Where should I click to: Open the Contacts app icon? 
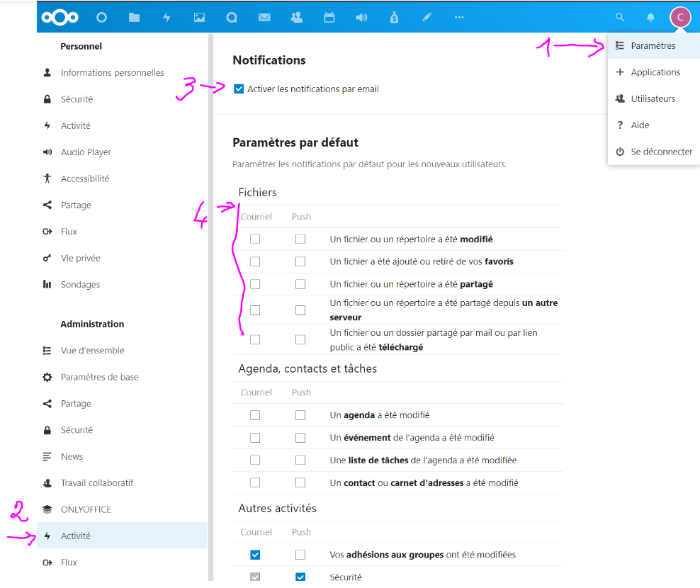pos(297,18)
